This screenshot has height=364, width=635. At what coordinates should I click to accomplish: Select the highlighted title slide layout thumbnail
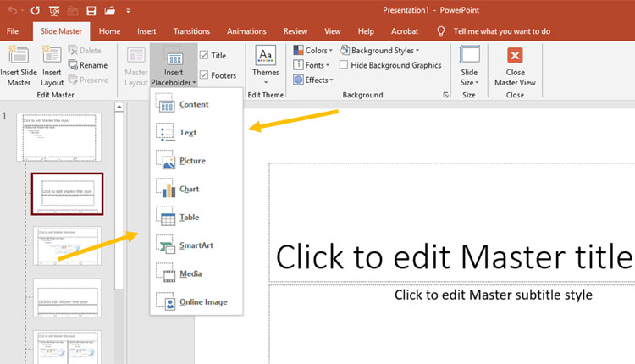(67, 194)
